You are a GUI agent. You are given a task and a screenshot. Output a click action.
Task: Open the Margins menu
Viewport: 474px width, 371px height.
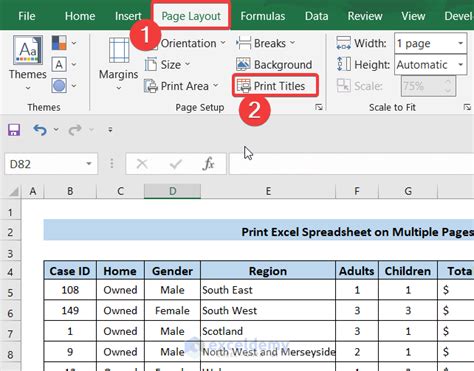point(118,63)
